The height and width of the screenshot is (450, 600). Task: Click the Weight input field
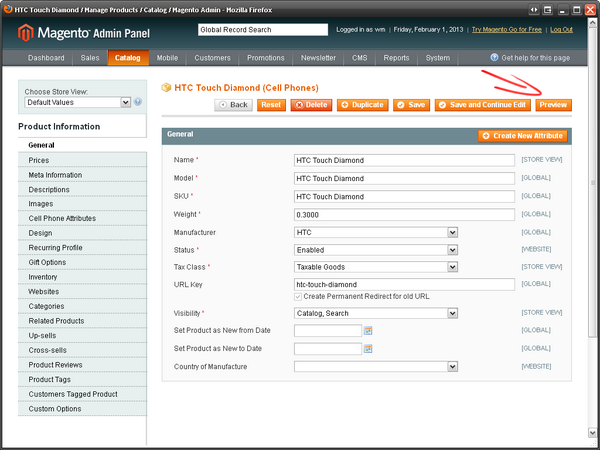pos(404,215)
